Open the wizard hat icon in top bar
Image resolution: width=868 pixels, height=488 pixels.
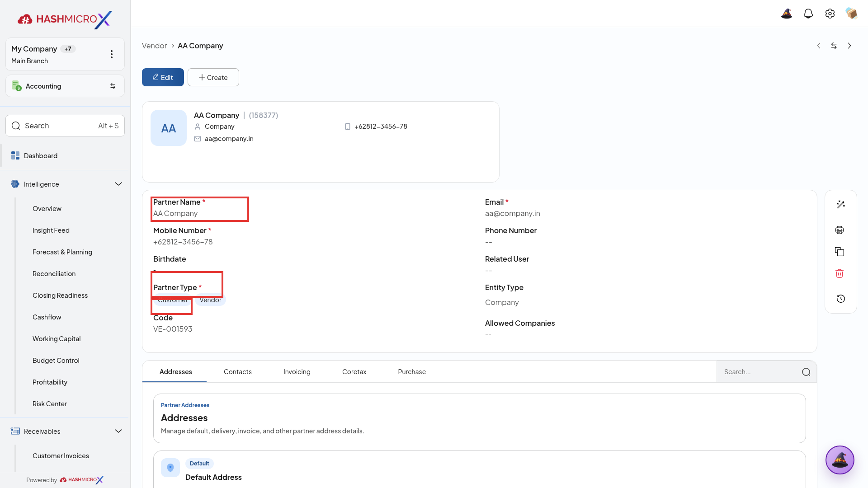click(x=787, y=14)
